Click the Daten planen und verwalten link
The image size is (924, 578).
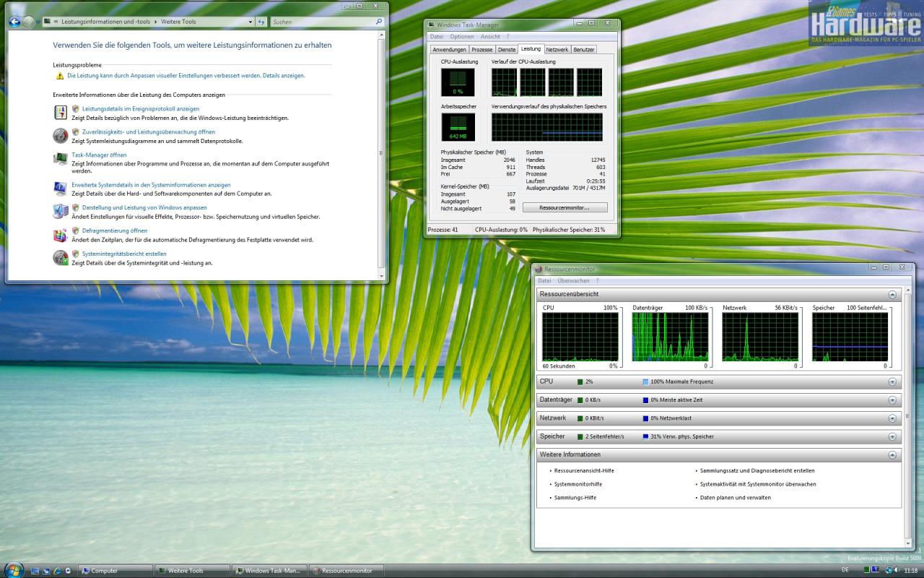(x=735, y=498)
